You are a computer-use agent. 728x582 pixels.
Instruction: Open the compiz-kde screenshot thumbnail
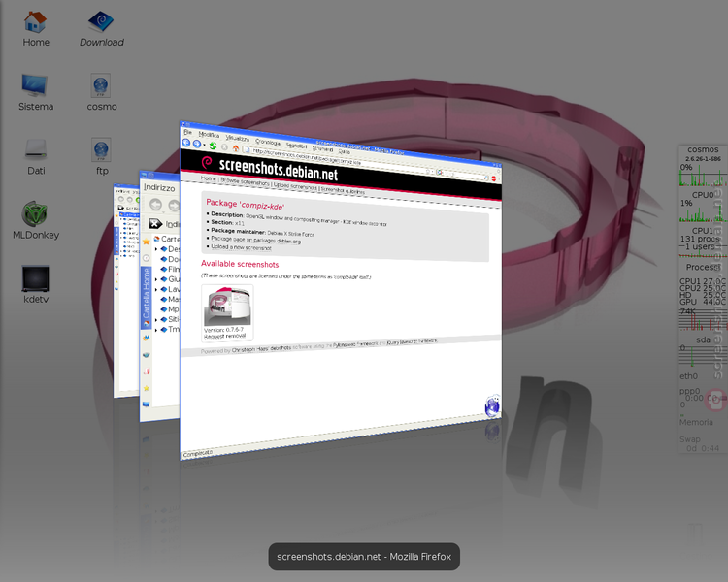[227, 307]
